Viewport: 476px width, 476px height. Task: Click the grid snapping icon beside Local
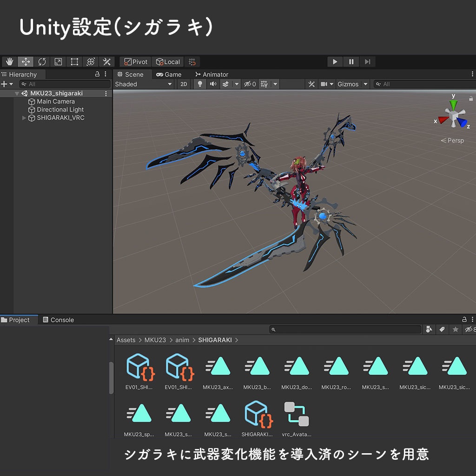coord(192,62)
